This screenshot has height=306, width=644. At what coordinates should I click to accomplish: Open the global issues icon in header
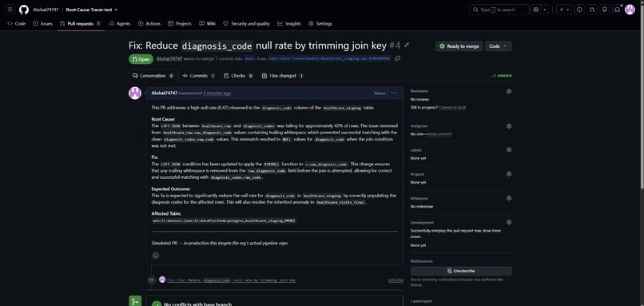coord(579,10)
